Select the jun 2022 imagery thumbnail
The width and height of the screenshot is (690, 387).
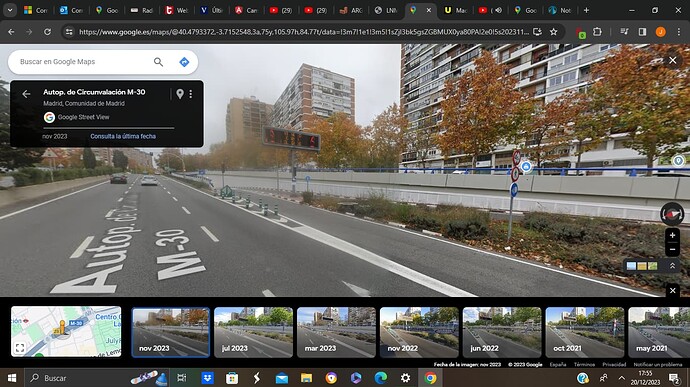(x=502, y=332)
